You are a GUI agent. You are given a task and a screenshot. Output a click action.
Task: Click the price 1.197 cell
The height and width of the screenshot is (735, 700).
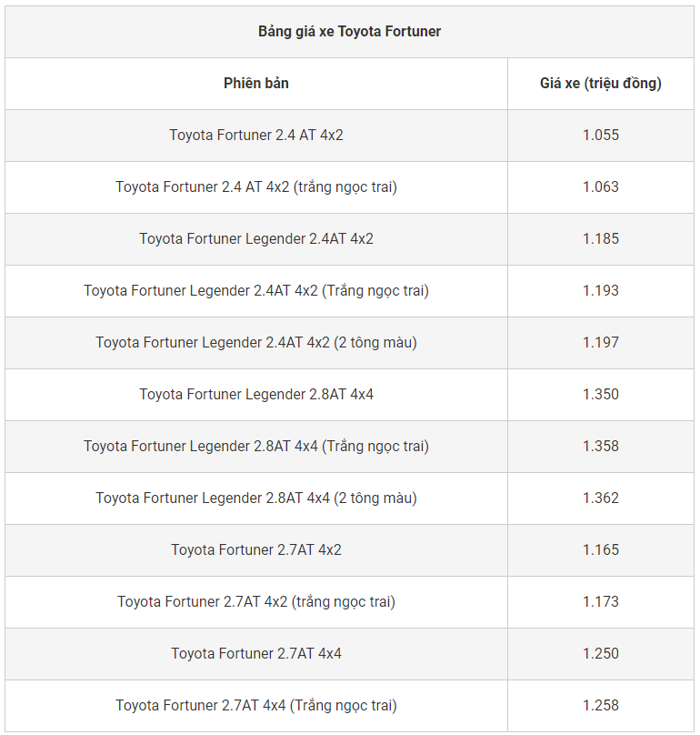600,343
